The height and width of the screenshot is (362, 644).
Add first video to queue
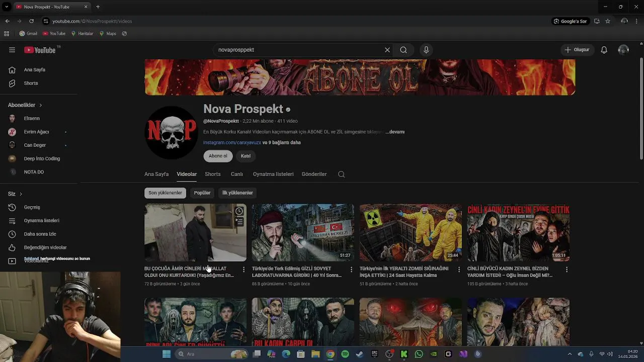[239, 222]
